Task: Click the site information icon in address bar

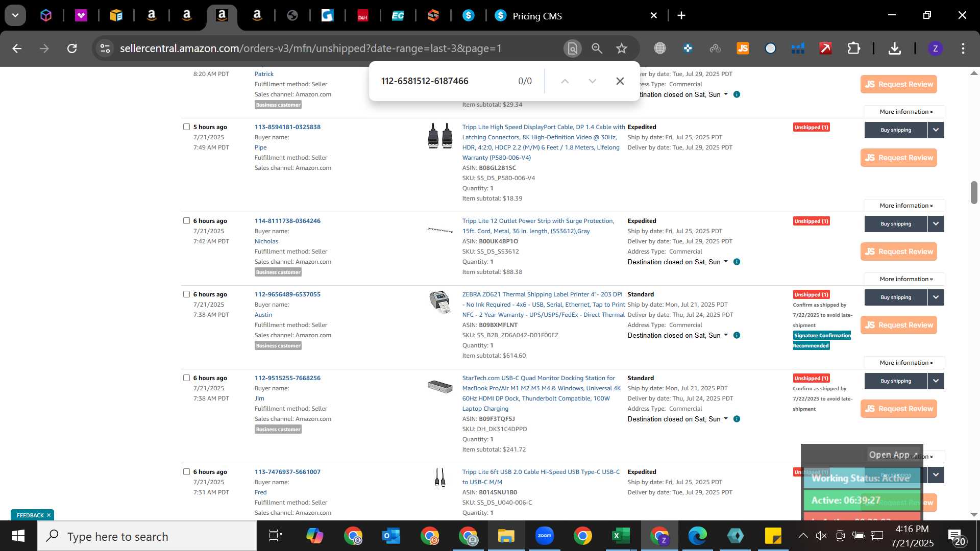Action: 105,48
